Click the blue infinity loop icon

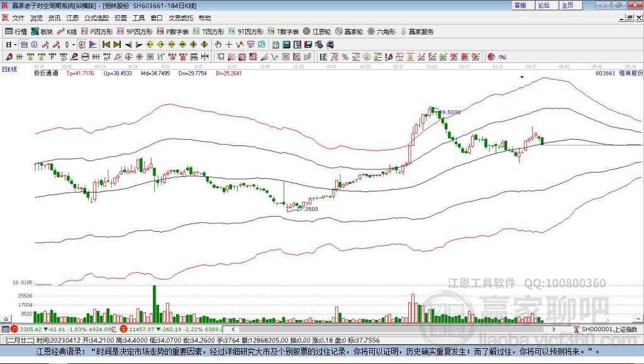(x=502, y=57)
